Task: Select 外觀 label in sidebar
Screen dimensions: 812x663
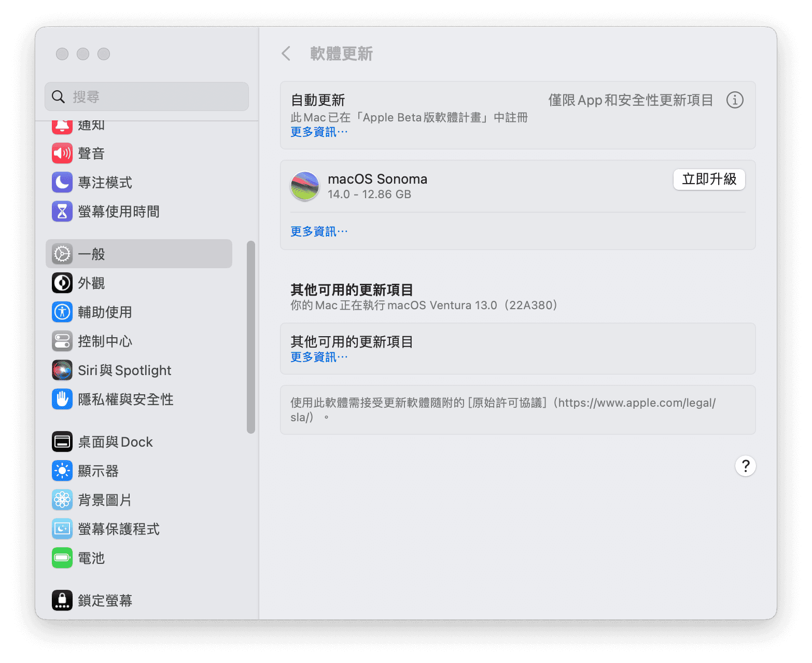Action: pyautogui.click(x=91, y=283)
